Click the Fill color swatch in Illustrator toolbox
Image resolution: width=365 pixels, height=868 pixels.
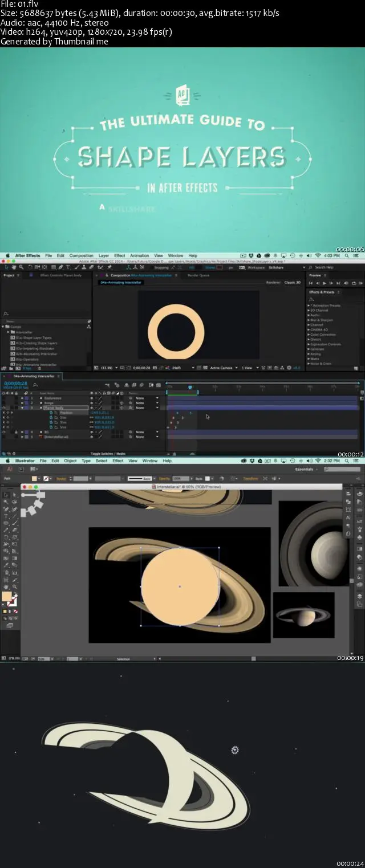tap(6, 597)
